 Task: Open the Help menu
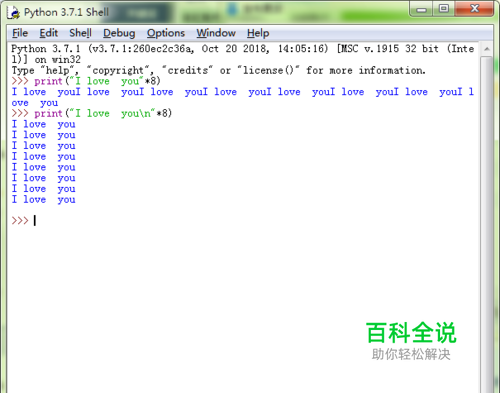258,33
